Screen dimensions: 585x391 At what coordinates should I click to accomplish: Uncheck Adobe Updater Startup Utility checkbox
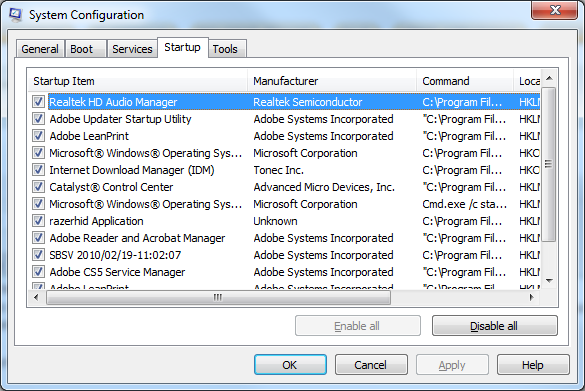coord(38,119)
